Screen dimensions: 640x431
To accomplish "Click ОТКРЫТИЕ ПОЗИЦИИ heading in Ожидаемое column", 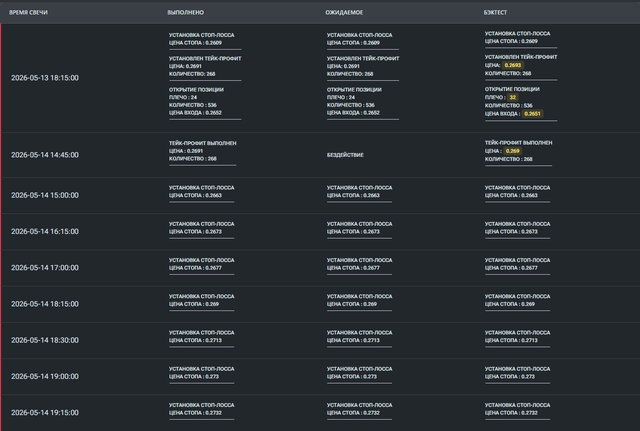I will coord(354,90).
